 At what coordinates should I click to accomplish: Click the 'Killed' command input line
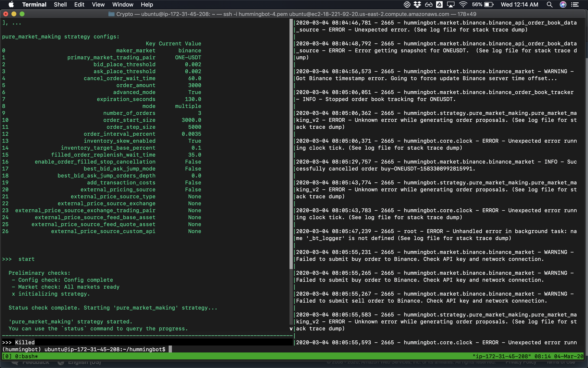[147, 342]
